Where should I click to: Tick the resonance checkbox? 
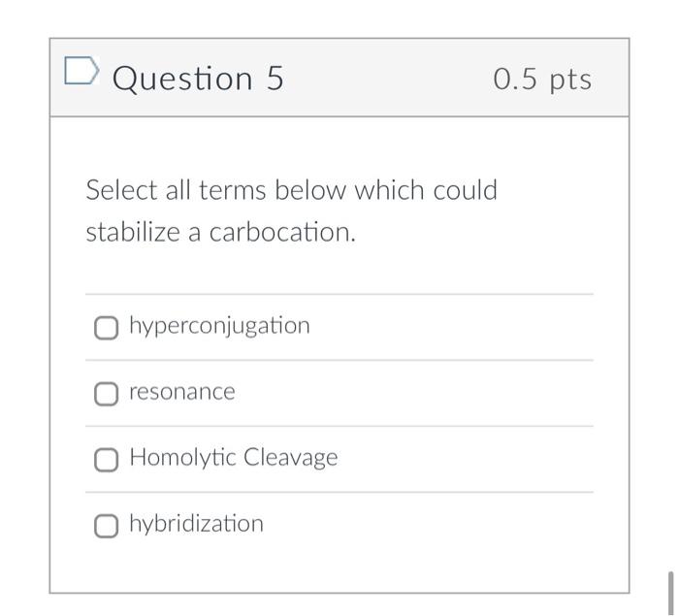point(106,393)
